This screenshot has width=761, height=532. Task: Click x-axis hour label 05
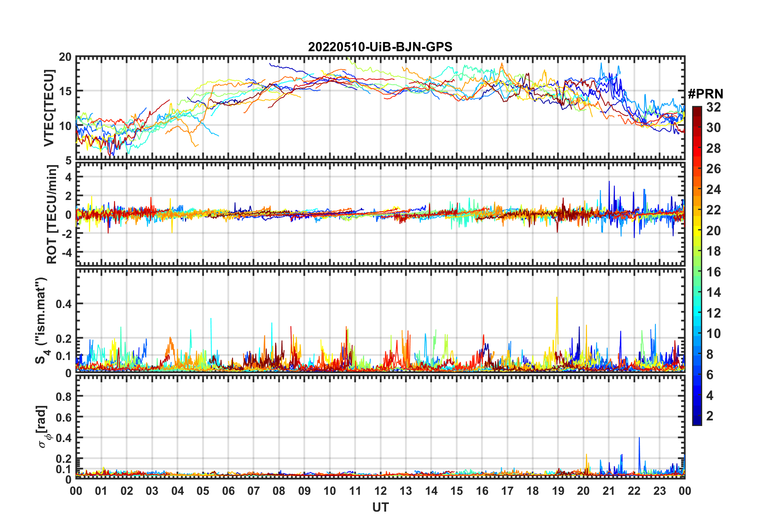[203, 491]
